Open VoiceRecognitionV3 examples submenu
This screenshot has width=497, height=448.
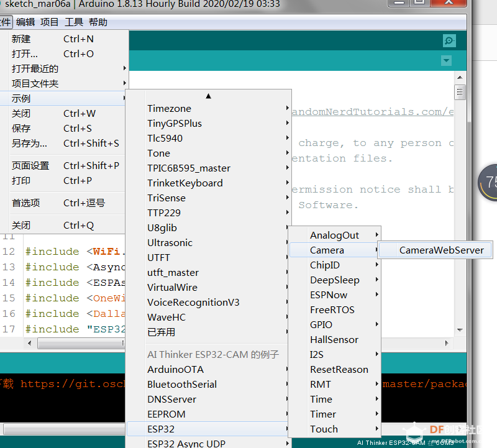pyautogui.click(x=207, y=302)
